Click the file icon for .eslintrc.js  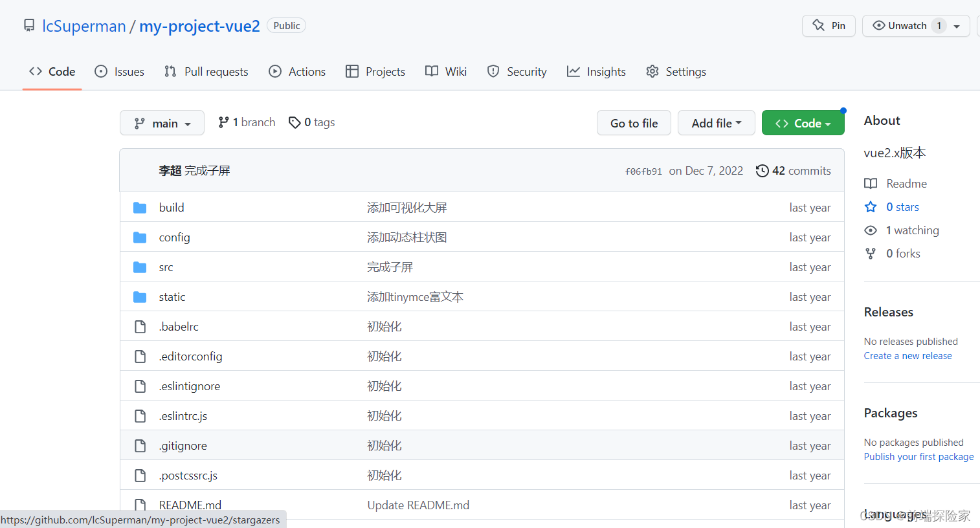tap(140, 416)
